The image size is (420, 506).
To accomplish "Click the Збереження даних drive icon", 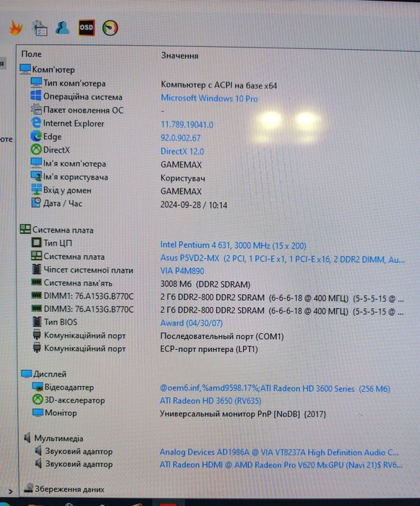I will (29, 488).
